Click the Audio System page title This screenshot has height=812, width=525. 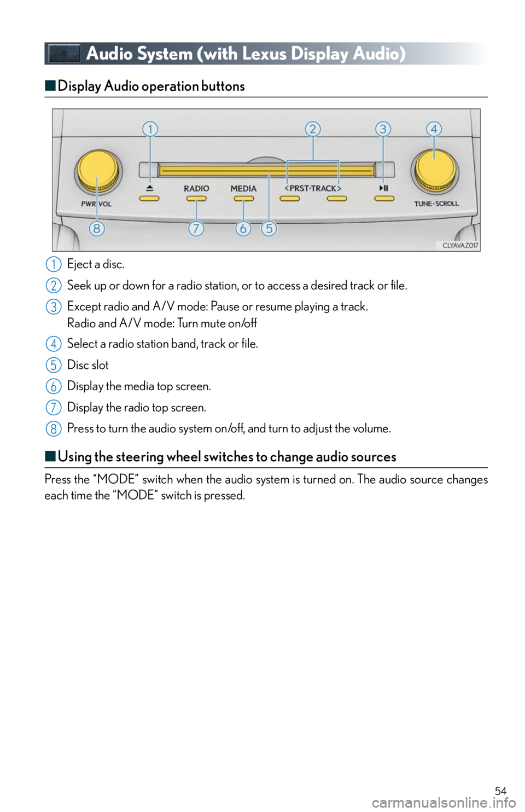[x=246, y=54]
